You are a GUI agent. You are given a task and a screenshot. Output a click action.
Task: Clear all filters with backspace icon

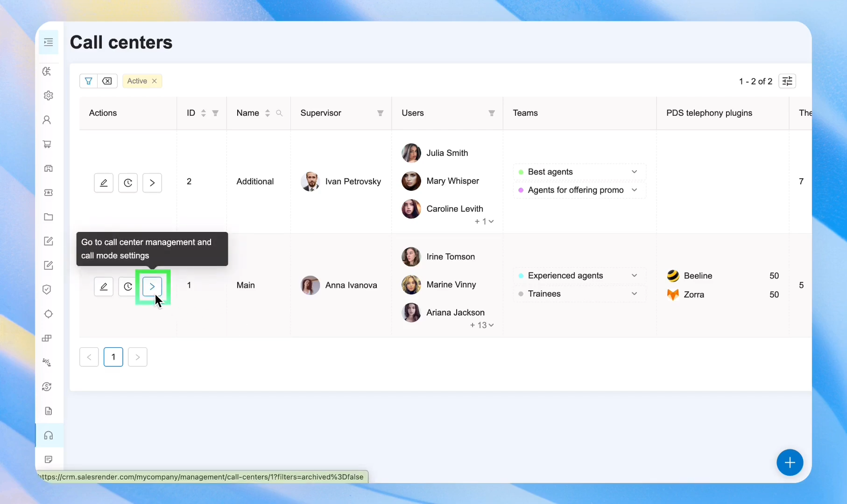tap(107, 81)
